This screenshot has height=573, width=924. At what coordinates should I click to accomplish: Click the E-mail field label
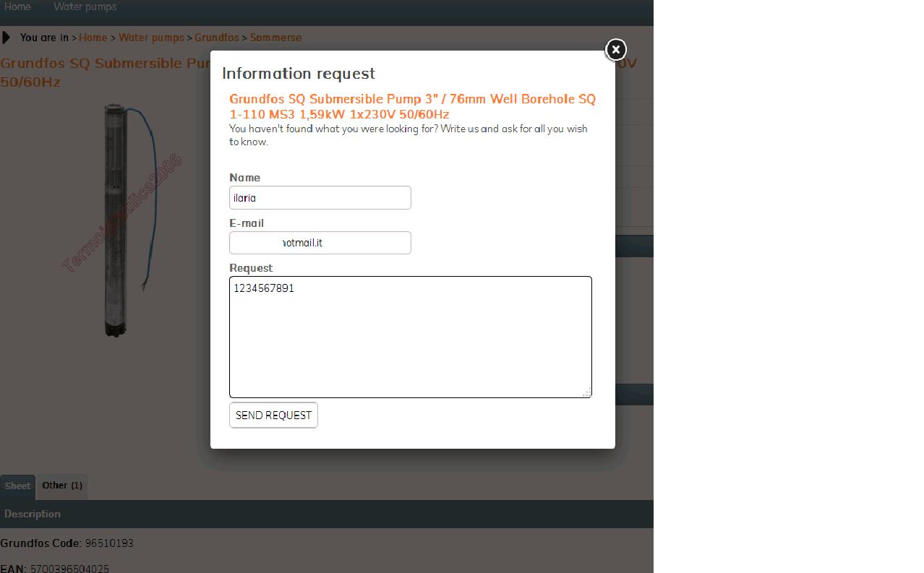tap(247, 223)
